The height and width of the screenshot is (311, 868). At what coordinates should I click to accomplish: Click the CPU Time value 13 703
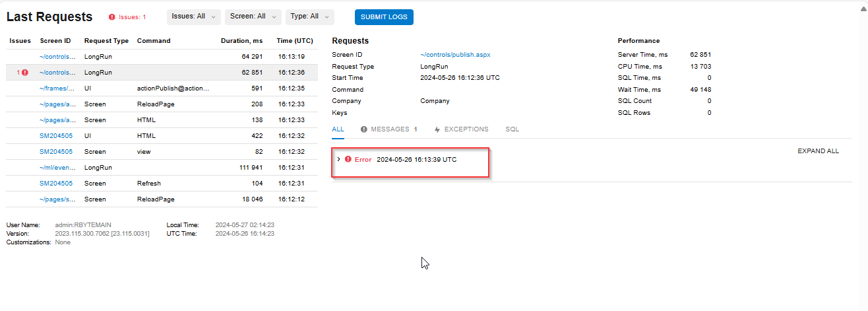tap(700, 66)
